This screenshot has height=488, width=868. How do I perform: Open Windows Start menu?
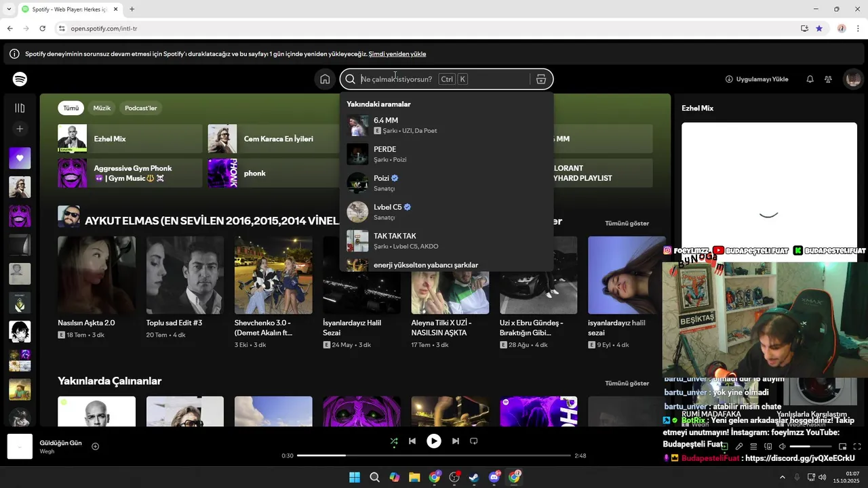tap(355, 477)
